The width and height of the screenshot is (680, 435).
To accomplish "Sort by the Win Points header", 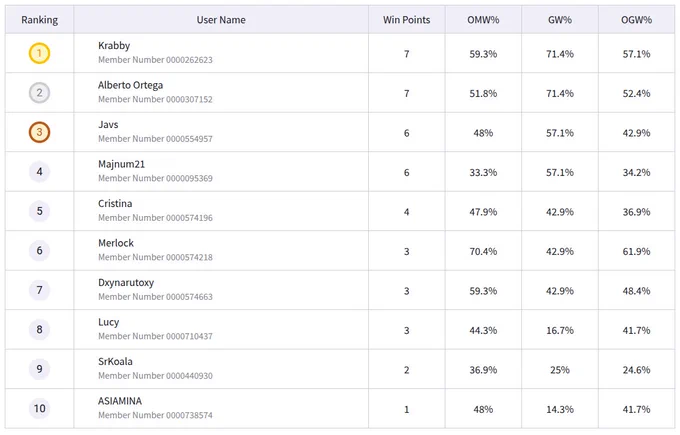I will tap(407, 20).
